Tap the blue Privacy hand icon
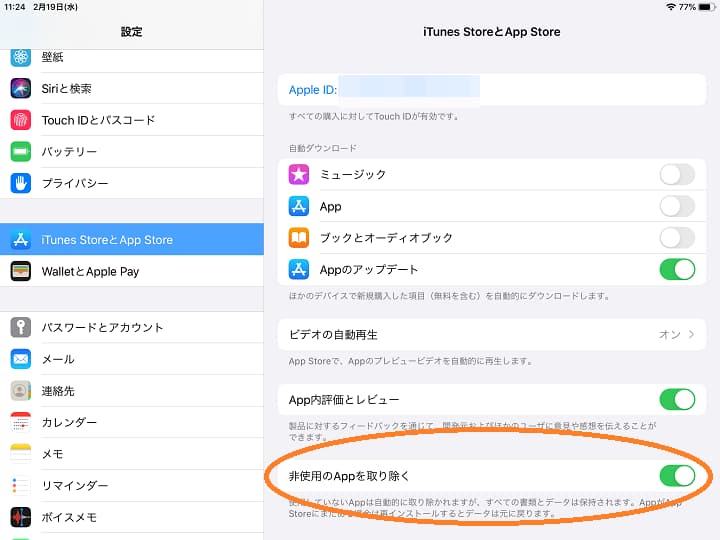 click(21, 183)
